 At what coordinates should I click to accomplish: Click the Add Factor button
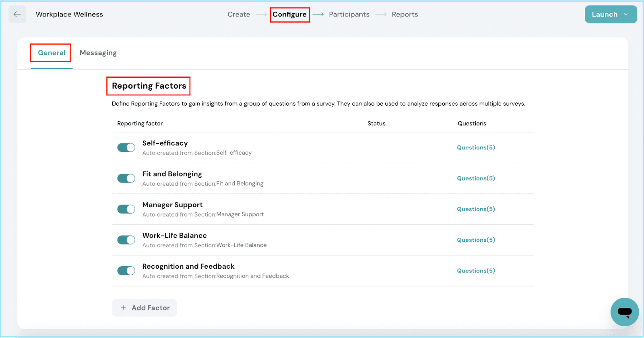point(144,308)
